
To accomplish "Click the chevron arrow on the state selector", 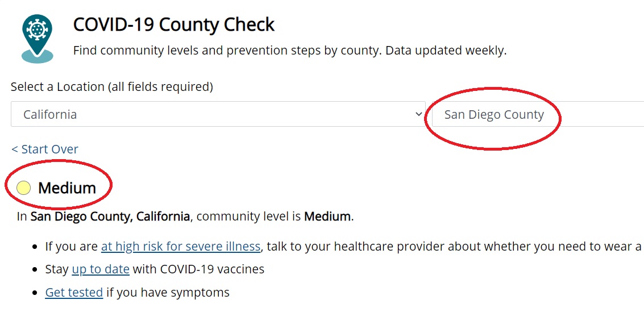I will (419, 114).
